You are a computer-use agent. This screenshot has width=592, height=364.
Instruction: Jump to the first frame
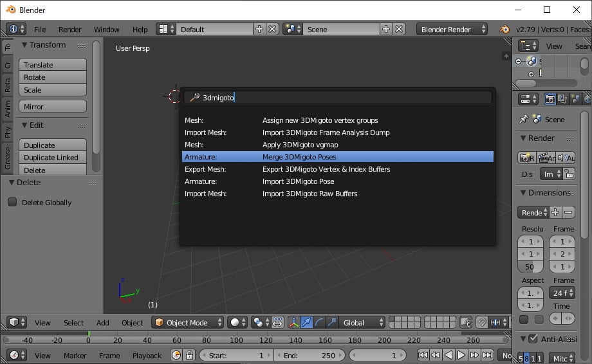point(423,355)
